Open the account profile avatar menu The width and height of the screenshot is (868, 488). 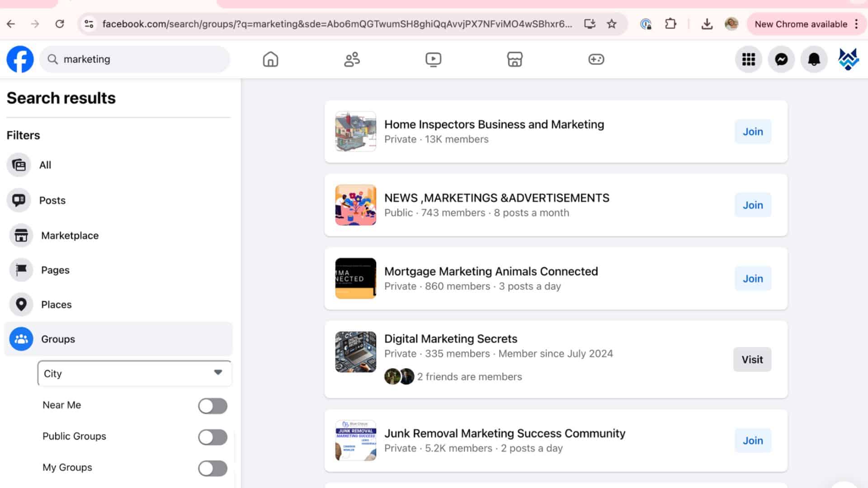point(848,59)
